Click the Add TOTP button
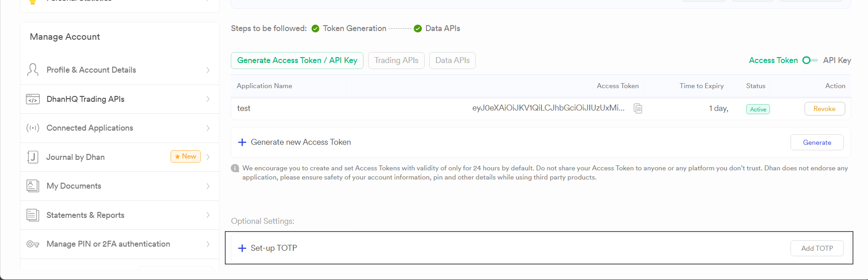Screen dimensions: 868x280 point(816,248)
